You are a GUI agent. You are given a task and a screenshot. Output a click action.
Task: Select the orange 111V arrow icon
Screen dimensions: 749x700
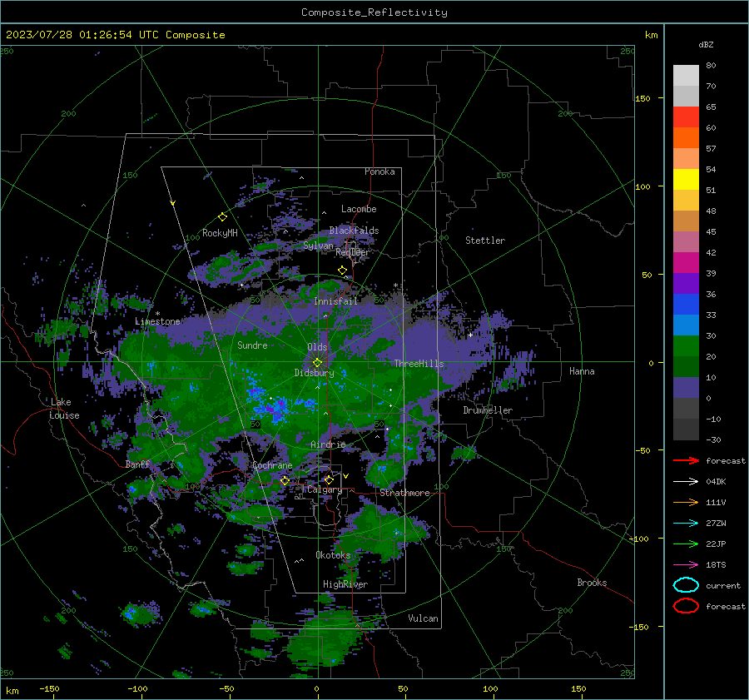click(686, 502)
